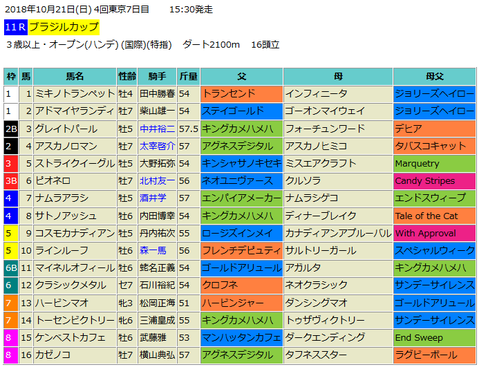This screenshot has width=479, height=367.
Task: Select horse name サトノアッシュ
Action: (66, 216)
